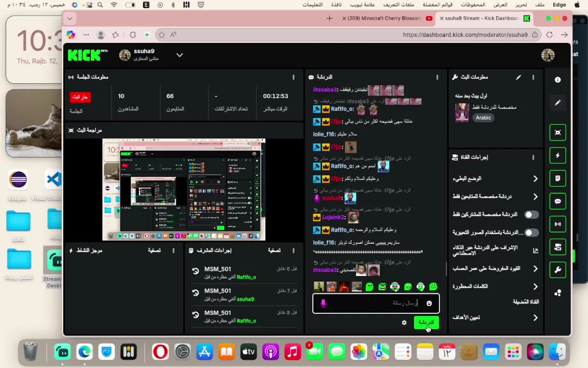Open the Edge menu in menu bar

(559, 5)
